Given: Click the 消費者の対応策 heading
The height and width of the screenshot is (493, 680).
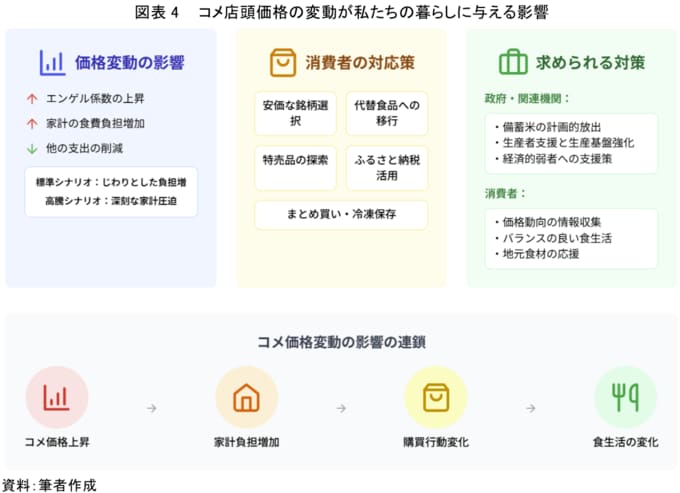Looking at the screenshot, I should [x=360, y=63].
